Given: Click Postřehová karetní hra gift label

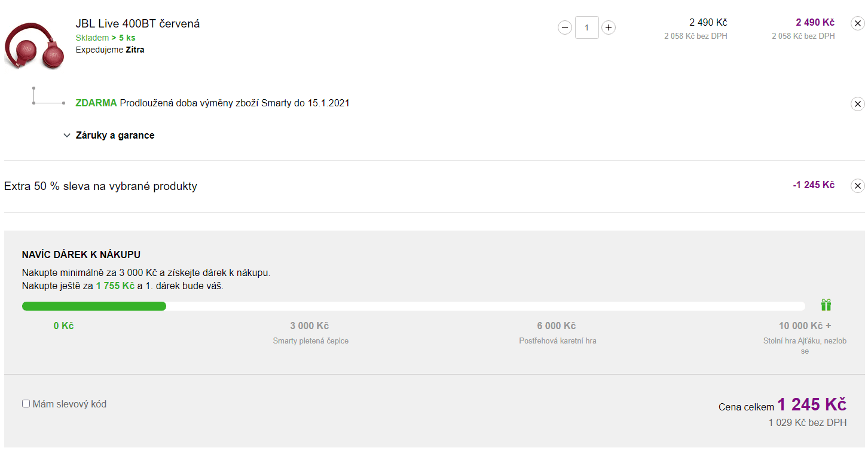Looking at the screenshot, I should [x=558, y=341].
